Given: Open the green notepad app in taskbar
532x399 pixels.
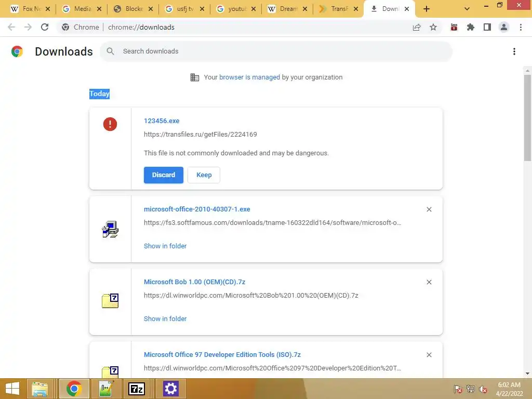Looking at the screenshot, I should 106,389.
